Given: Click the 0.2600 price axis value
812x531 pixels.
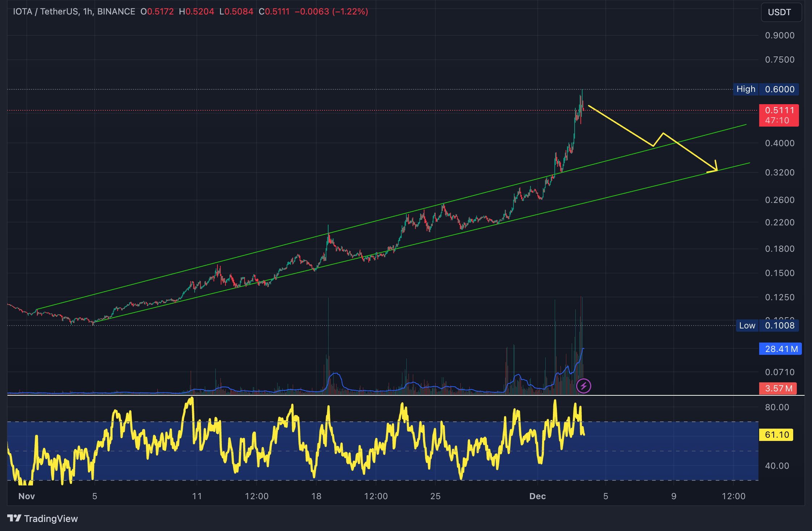Looking at the screenshot, I should pyautogui.click(x=780, y=200).
